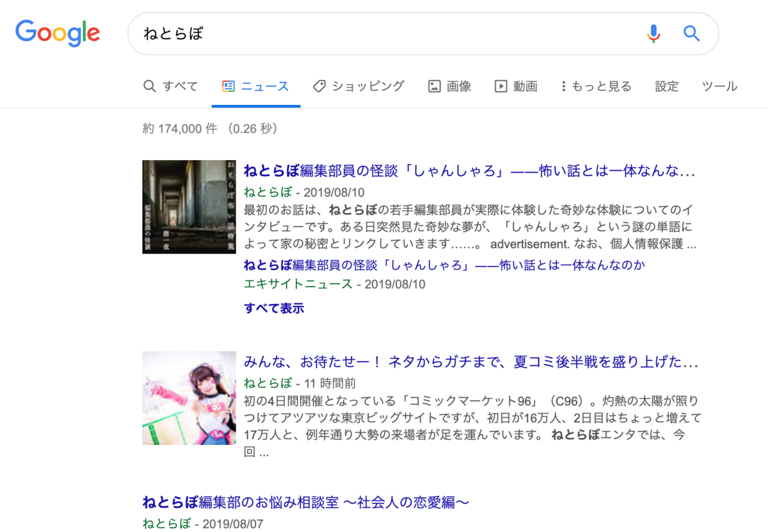This screenshot has width=768, height=532.
Task: Click the magnifier icon beside すべて
Action: click(149, 86)
